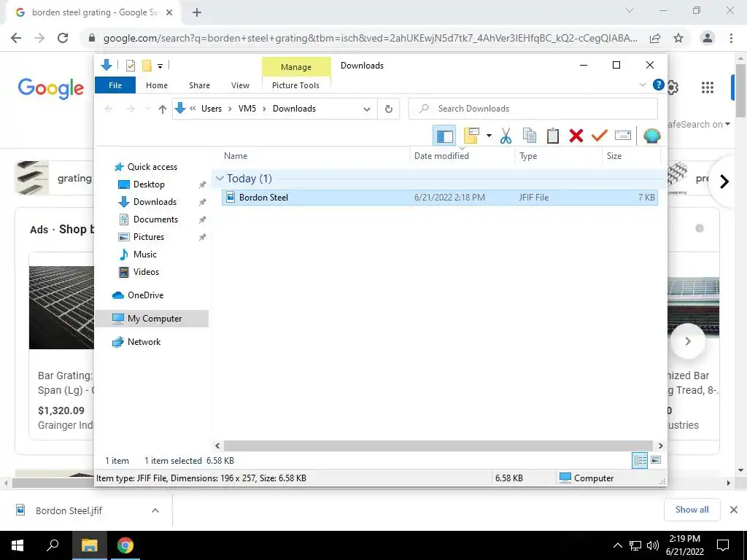Viewport: 747px width, 560px height.
Task: Click Show all downloads in Chrome
Action: pyautogui.click(x=692, y=510)
